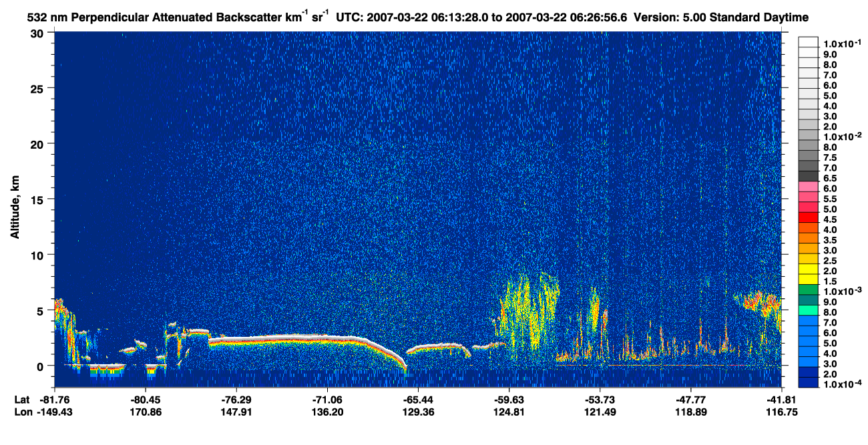Click latitude value "-80.45"
This screenshot has width=868, height=445.
click(145, 400)
